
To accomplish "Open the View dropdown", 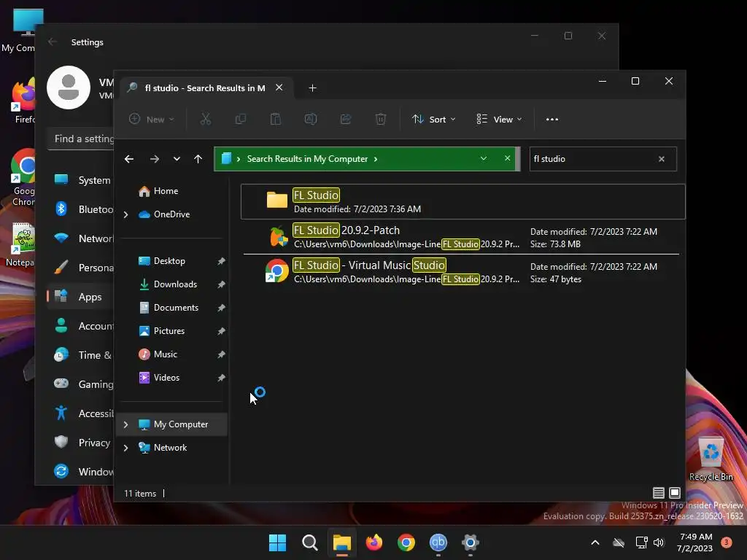I will click(499, 119).
